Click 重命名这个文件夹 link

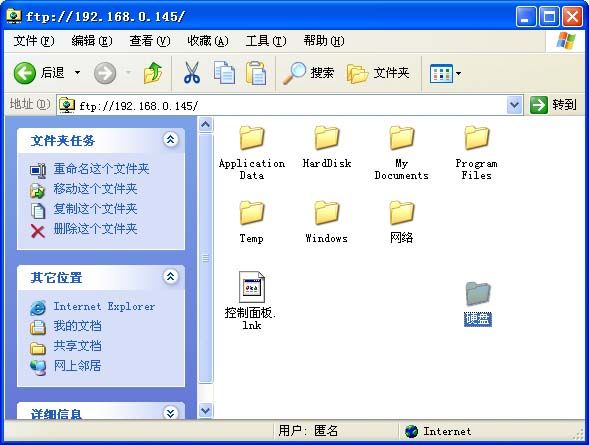(x=101, y=169)
